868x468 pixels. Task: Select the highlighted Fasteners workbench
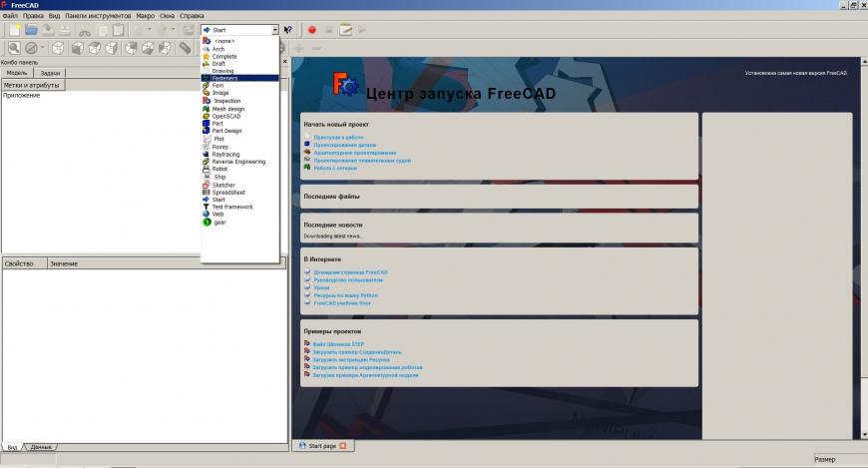239,78
